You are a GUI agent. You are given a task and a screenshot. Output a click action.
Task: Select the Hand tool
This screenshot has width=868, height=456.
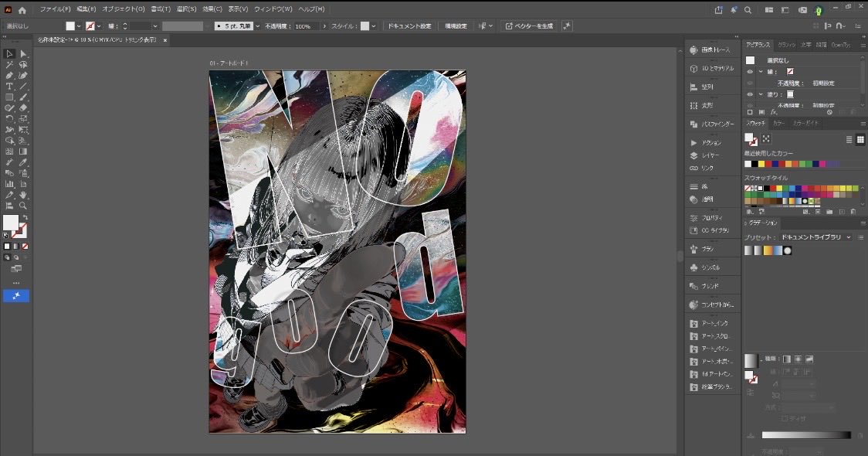point(23,195)
